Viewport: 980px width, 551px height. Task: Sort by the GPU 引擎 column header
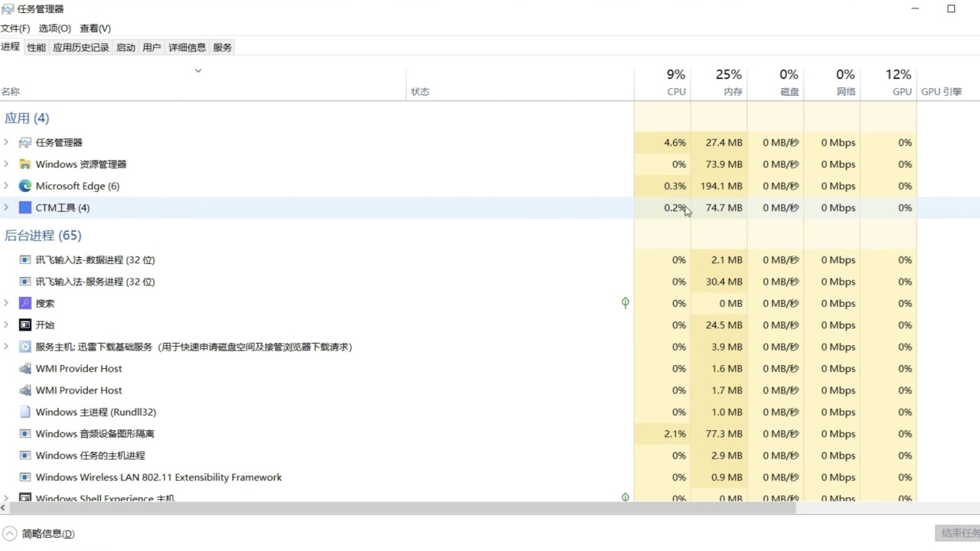point(949,83)
